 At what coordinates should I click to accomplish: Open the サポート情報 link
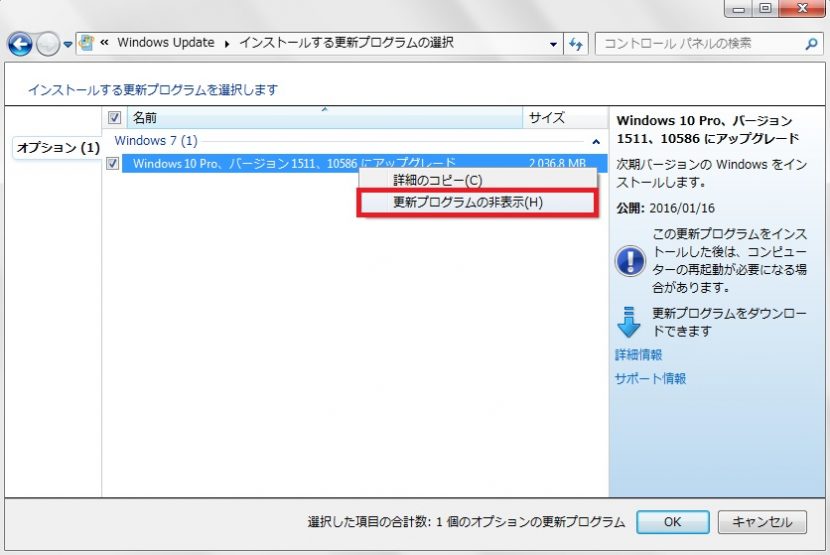click(x=651, y=379)
